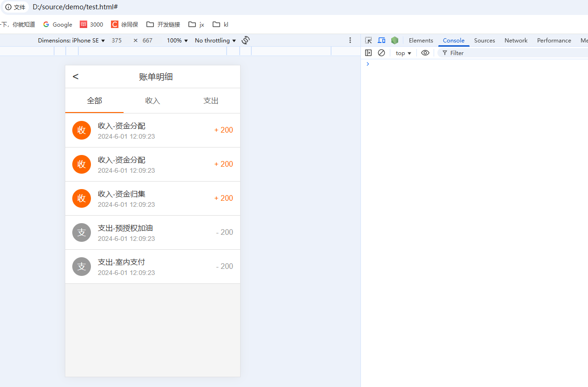Click the 支出-预授权加油 entry
Image resolution: width=588 pixels, height=387 pixels.
point(152,232)
